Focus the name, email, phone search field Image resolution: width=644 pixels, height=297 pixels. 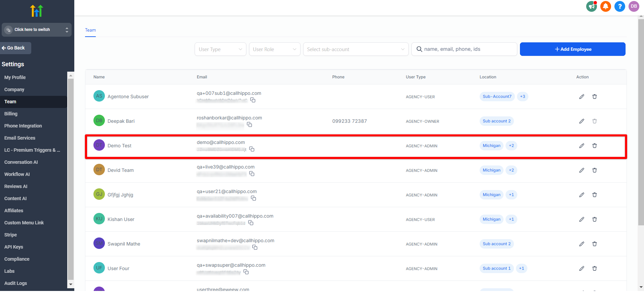click(464, 49)
